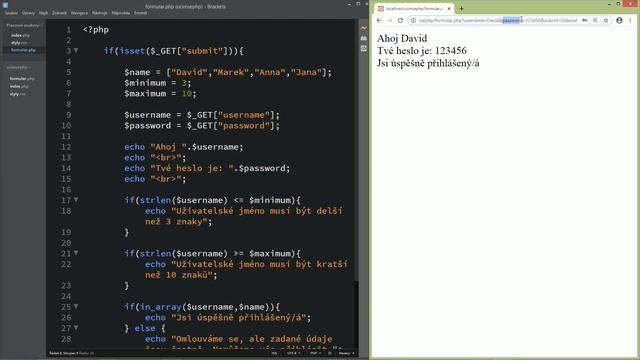Open the Emmet menu in Brackets
The image size is (640, 360).
(140, 13)
